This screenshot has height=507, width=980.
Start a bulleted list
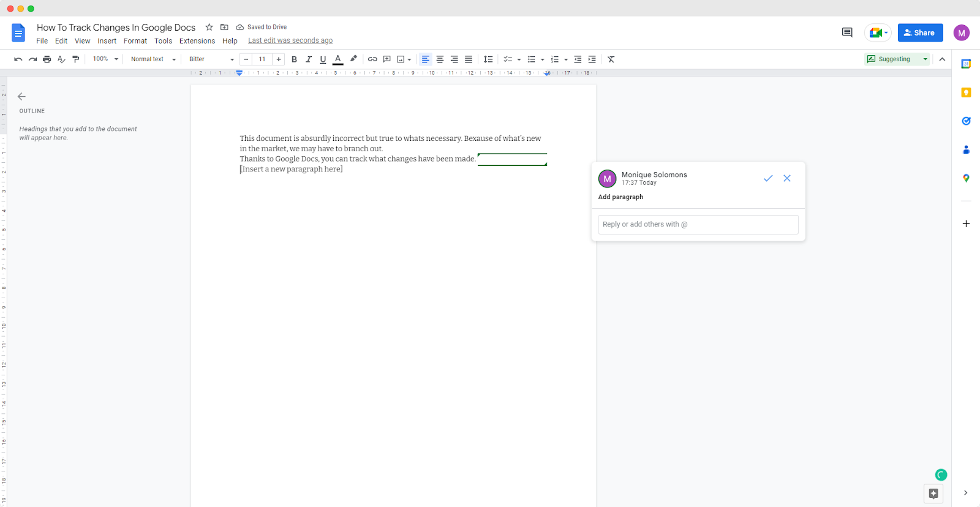tap(531, 59)
